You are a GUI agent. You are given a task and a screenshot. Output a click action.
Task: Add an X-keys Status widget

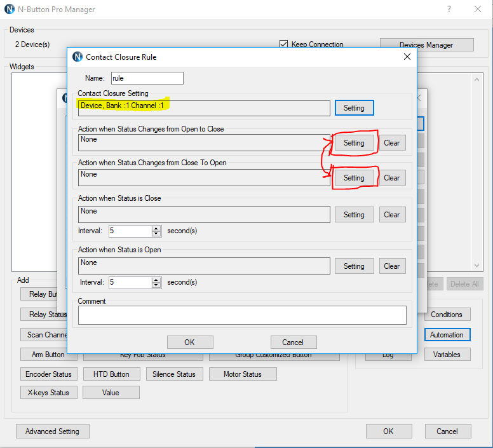(x=49, y=392)
